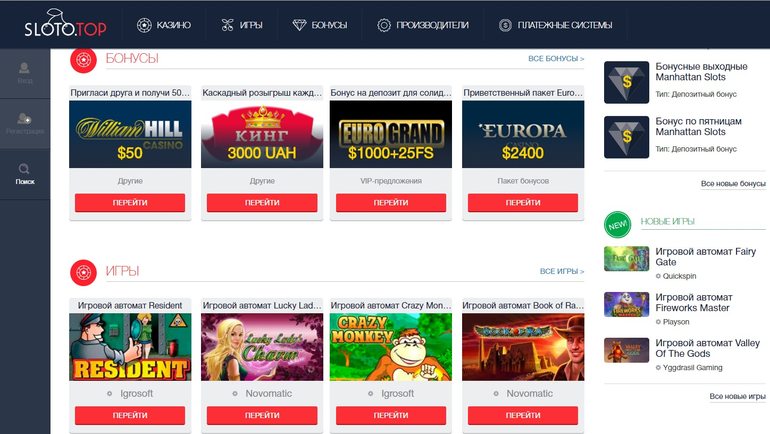Viewport: 770px width, 434px height.
Task: Open the ВСЕ ИГРЫ link
Action: tap(562, 271)
